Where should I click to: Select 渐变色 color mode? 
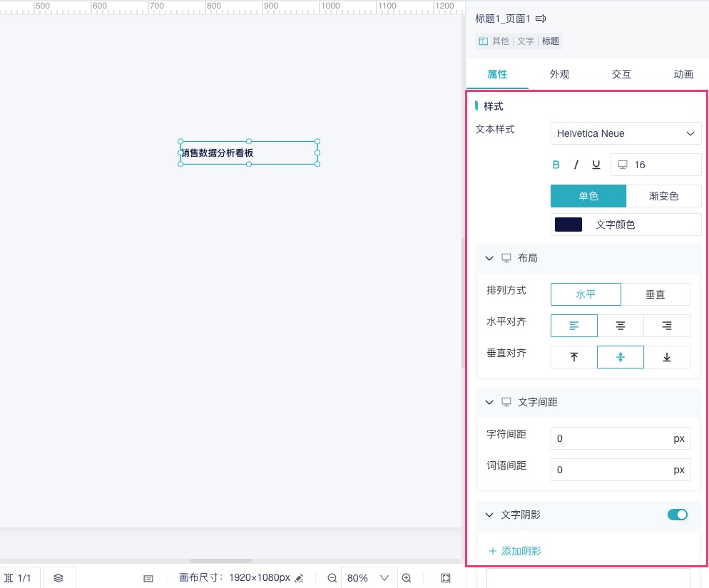click(x=664, y=196)
